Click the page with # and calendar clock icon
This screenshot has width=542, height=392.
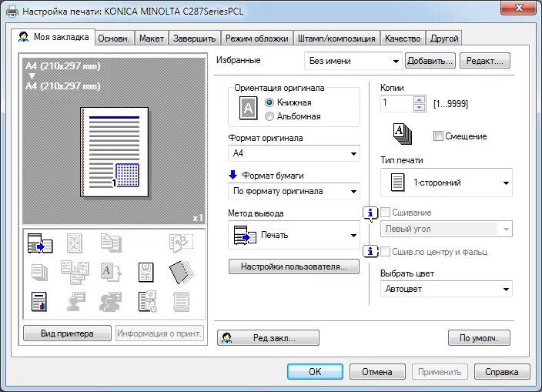(x=147, y=302)
